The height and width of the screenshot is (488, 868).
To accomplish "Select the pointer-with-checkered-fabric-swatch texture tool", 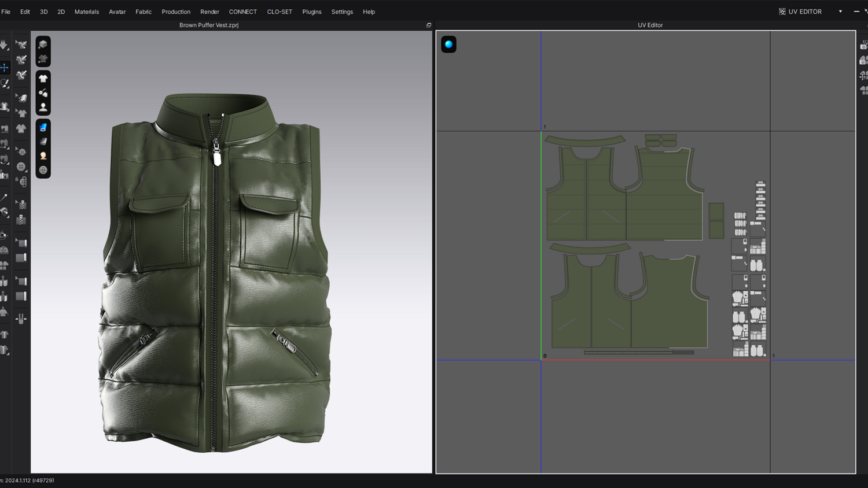I will pos(21,98).
